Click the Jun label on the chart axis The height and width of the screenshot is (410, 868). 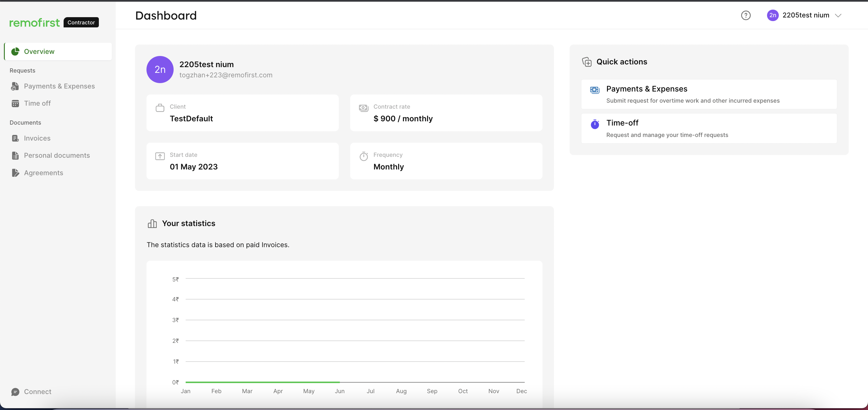(339, 391)
